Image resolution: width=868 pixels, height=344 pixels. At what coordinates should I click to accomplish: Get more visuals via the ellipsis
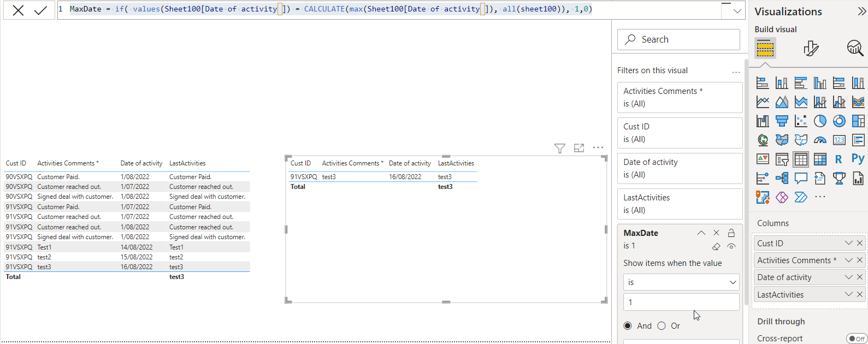coord(820,197)
